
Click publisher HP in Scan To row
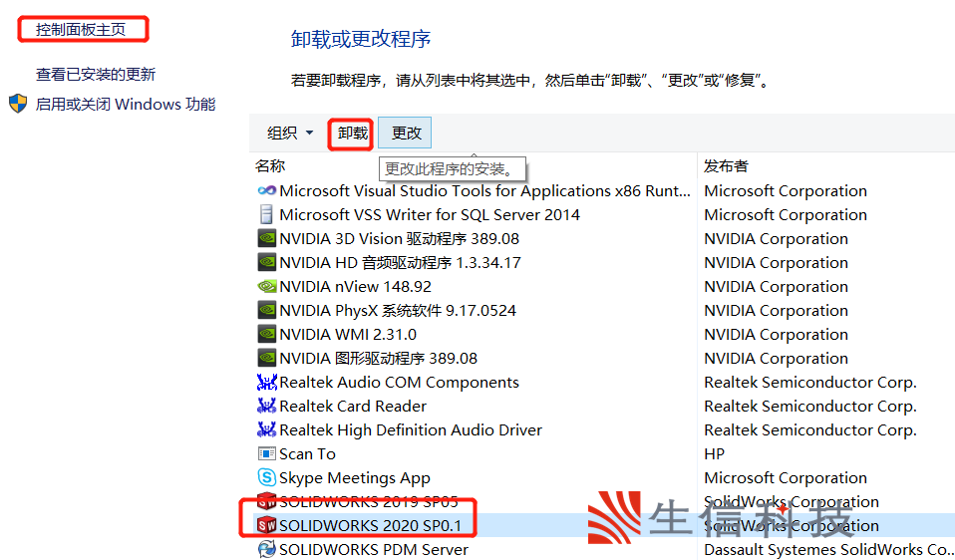coord(715,453)
